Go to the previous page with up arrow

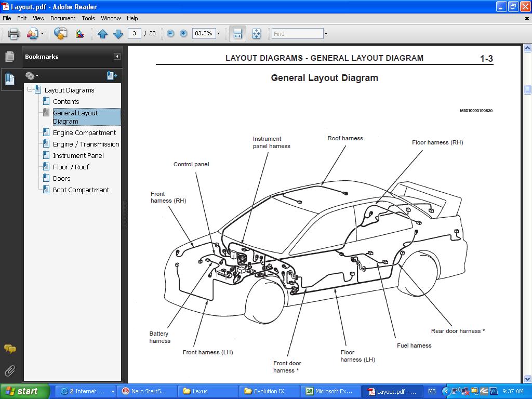(102, 34)
